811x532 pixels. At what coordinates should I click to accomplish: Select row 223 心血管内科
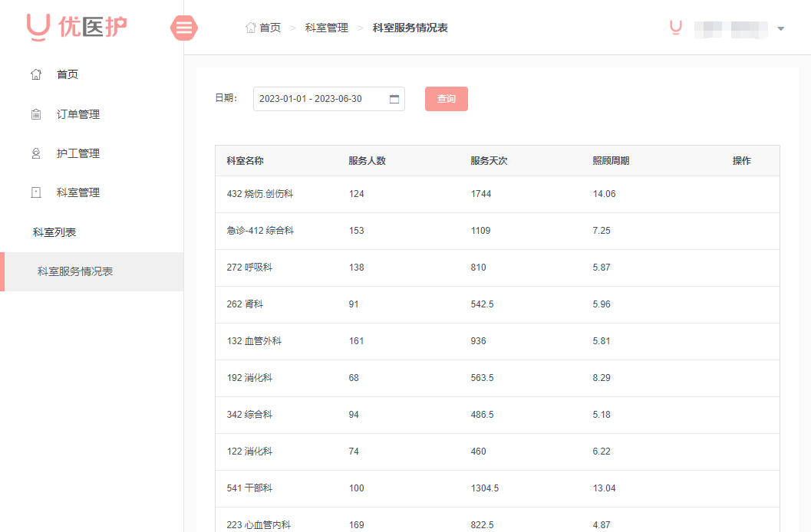497,520
